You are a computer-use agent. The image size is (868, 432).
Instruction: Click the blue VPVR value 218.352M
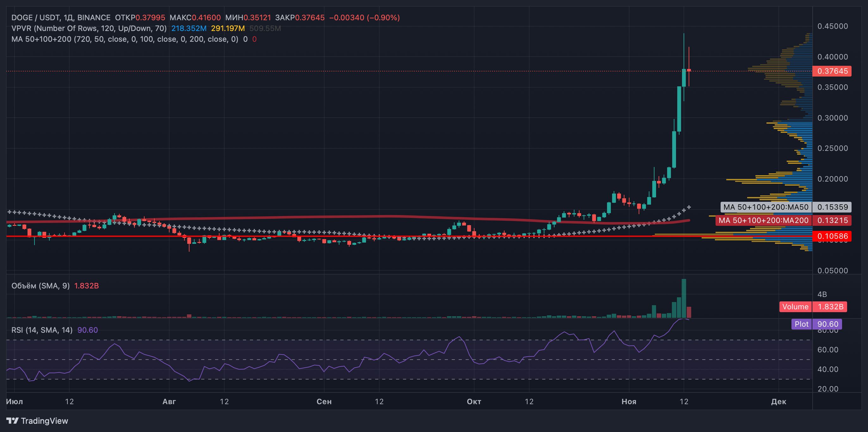[x=189, y=28]
